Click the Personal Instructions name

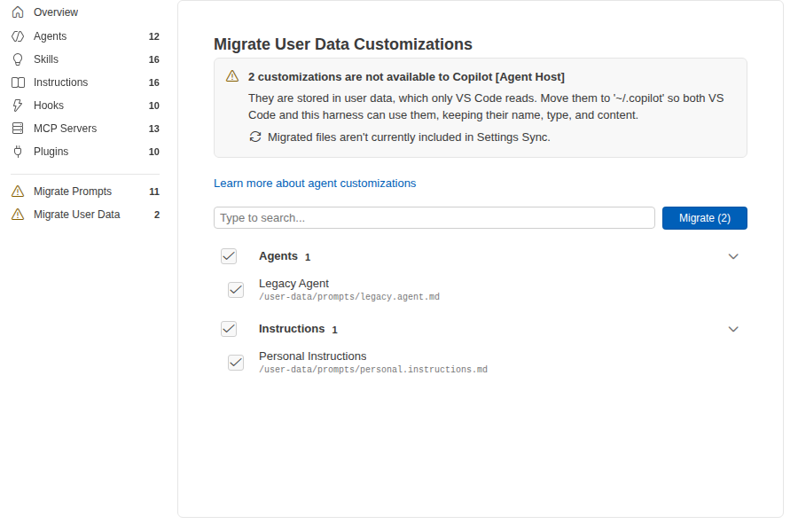point(312,356)
